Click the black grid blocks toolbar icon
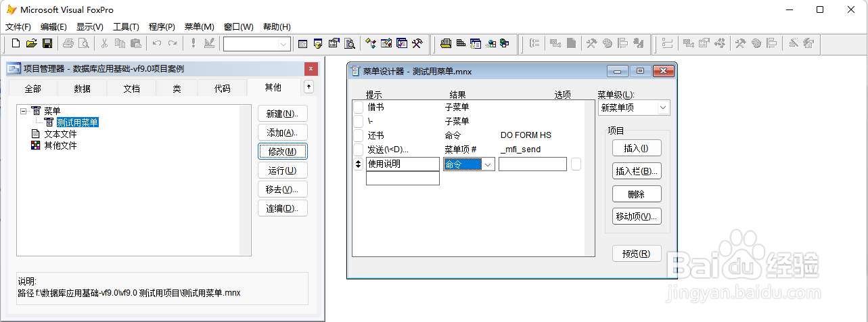The width and height of the screenshot is (868, 322). [x=461, y=43]
